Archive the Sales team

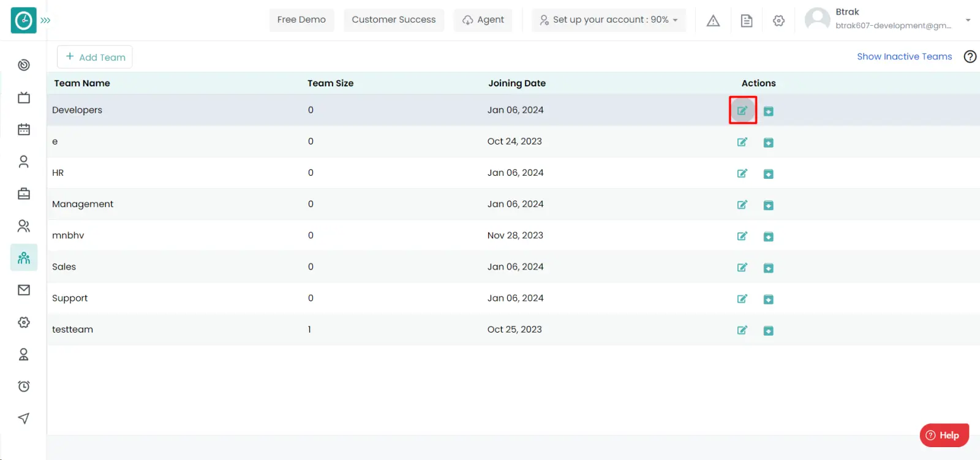(769, 268)
